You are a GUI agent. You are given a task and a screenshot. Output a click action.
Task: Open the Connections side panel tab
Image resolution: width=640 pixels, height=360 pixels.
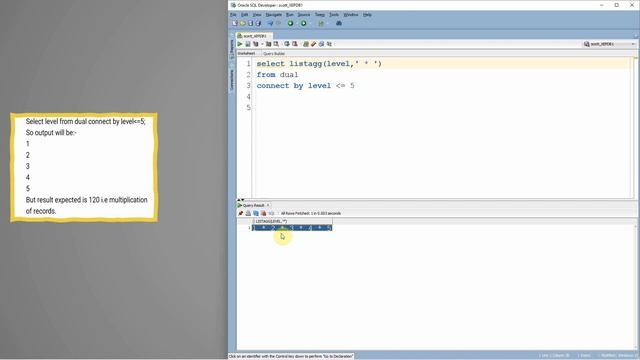(232, 80)
